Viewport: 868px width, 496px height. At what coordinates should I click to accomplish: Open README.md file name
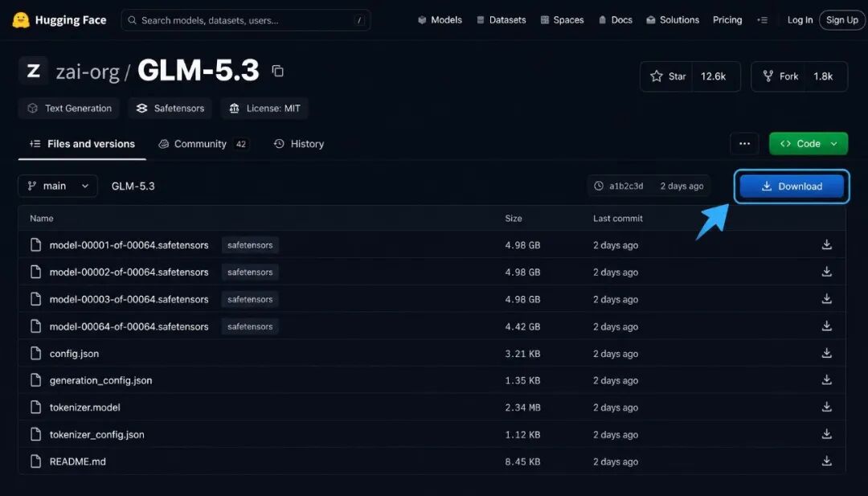(77, 461)
